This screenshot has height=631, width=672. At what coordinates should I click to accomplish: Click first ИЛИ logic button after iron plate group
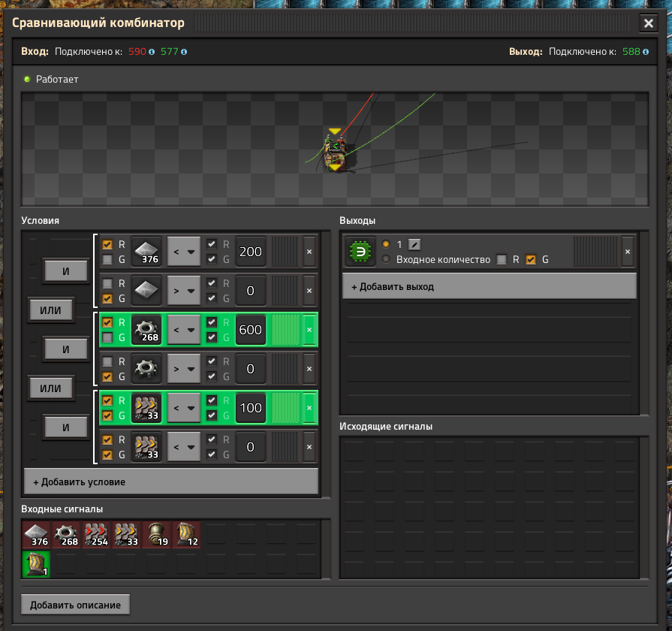[50, 310]
